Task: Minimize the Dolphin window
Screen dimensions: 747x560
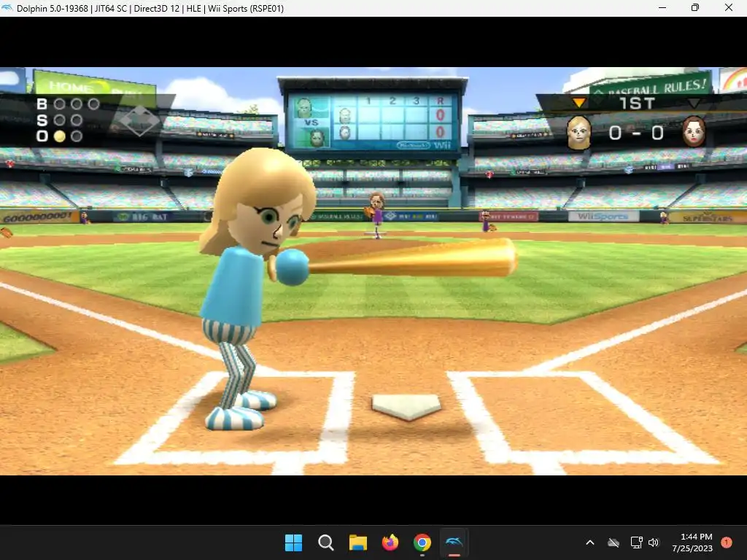Action: [x=662, y=7]
